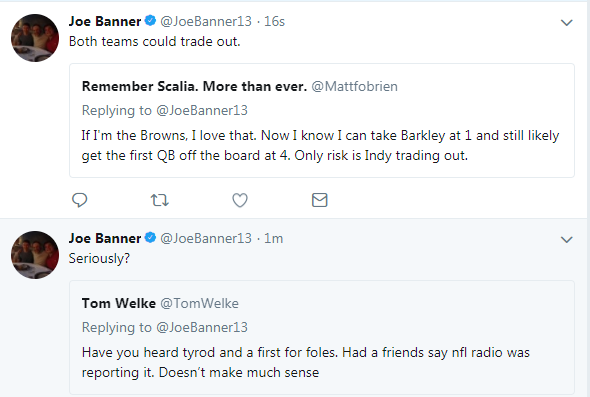Like the first Joe Banner tweet
The width and height of the screenshot is (590, 397).
[x=240, y=200]
